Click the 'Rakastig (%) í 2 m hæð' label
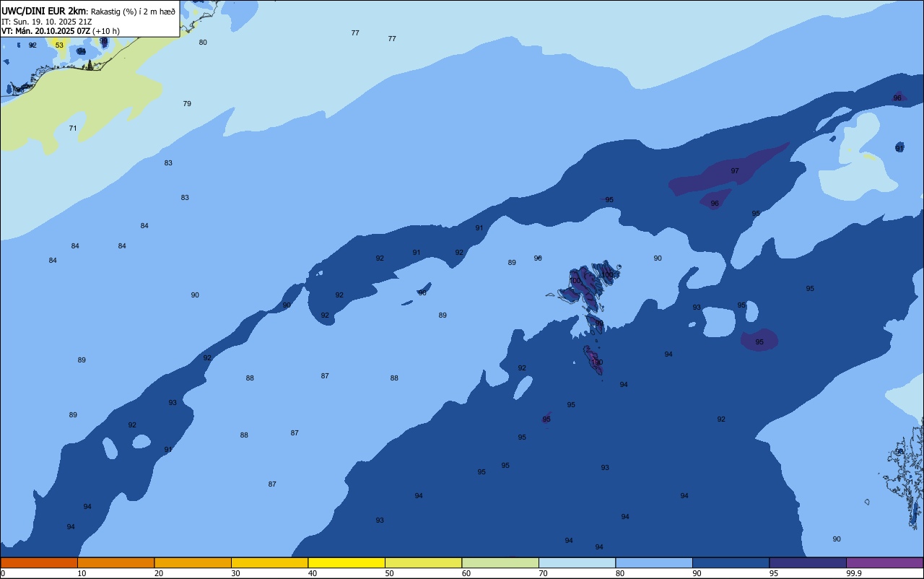 (x=133, y=12)
